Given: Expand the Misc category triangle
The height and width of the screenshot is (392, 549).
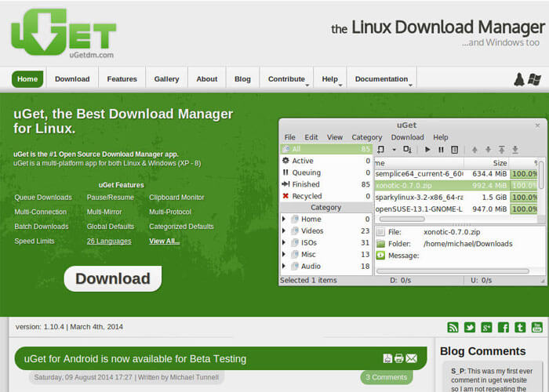Looking at the screenshot, I should click(284, 255).
